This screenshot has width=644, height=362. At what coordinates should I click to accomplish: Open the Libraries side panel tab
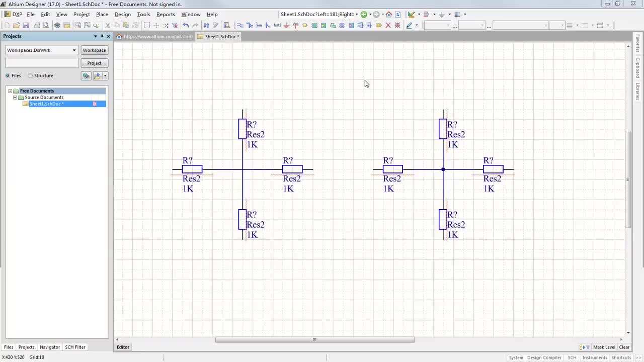[637, 91]
